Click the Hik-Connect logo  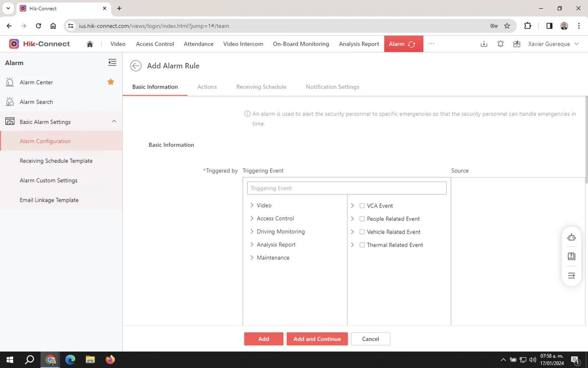39,44
